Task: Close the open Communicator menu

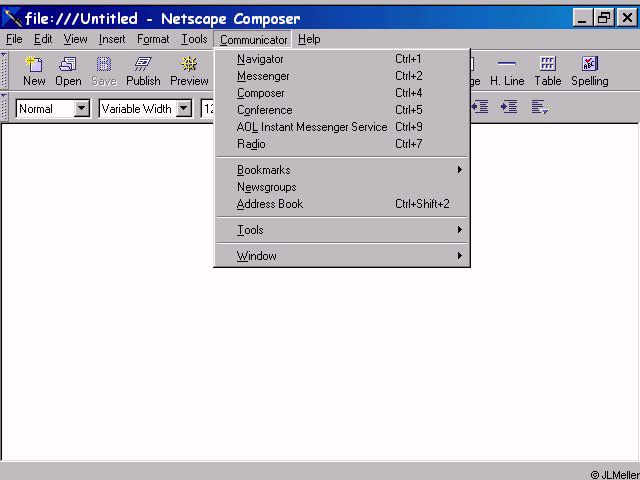Action: pos(253,40)
